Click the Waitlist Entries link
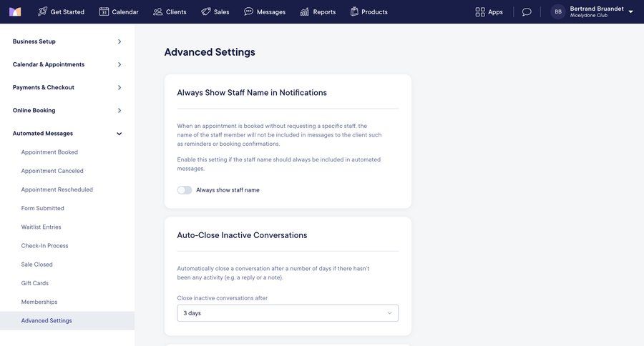The width and height of the screenshot is (644, 346). point(42,227)
